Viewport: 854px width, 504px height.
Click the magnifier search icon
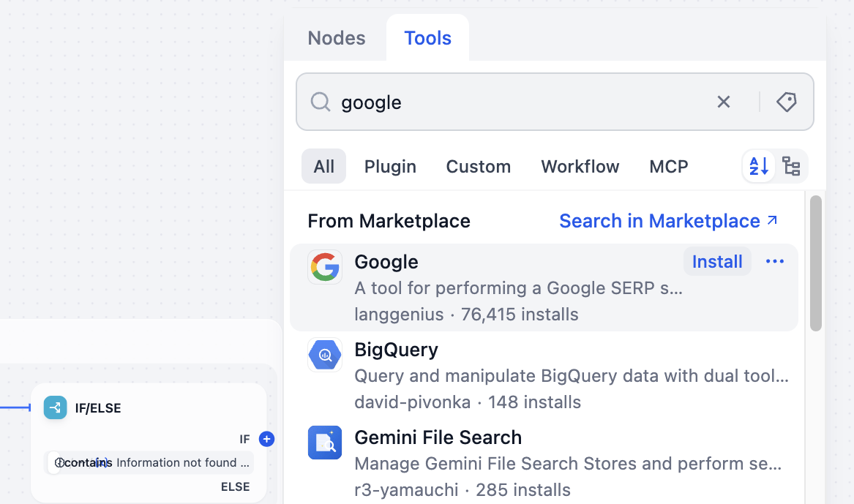pyautogui.click(x=321, y=102)
